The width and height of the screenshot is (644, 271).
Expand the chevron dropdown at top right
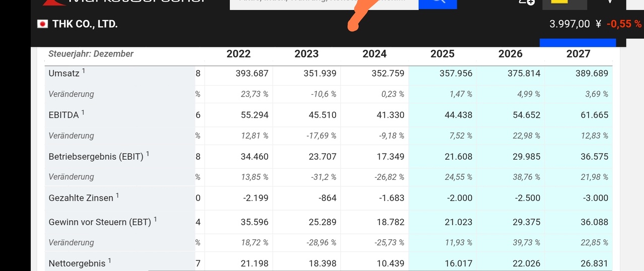[610, 2]
